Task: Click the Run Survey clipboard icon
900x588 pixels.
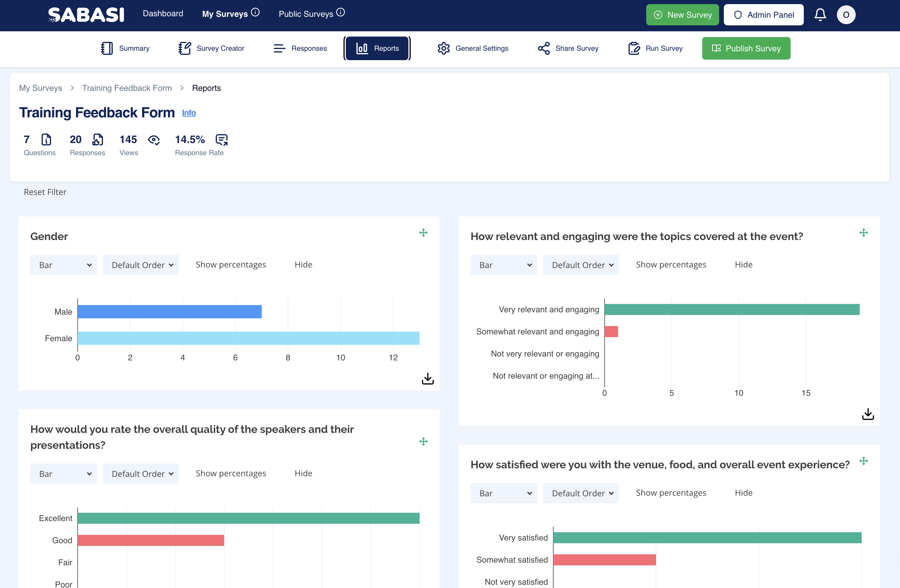Action: pyautogui.click(x=634, y=48)
